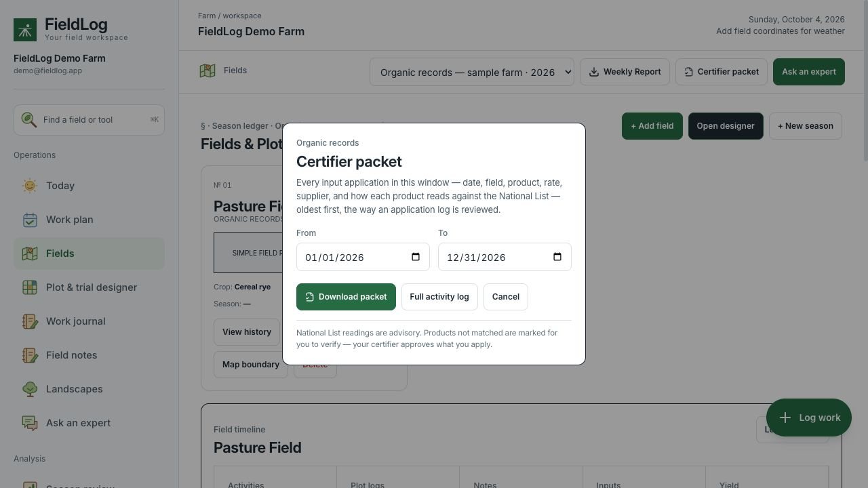Cancel the Certifier packet dialog
The height and width of the screenshot is (488, 868).
(506, 297)
